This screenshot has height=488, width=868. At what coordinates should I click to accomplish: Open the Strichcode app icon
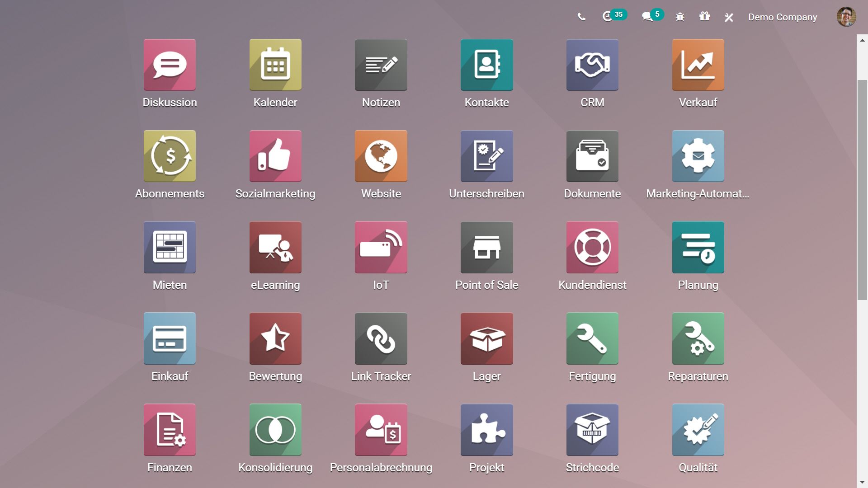point(592,430)
